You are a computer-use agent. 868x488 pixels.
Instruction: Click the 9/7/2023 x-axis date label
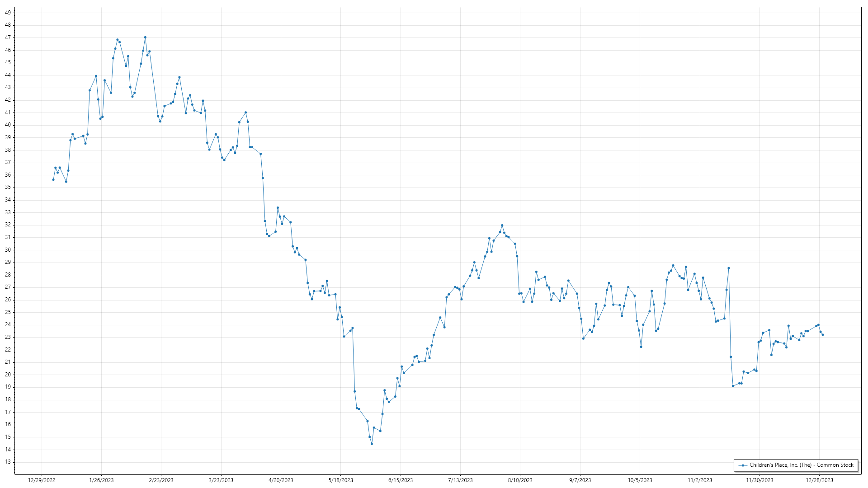pyautogui.click(x=580, y=480)
